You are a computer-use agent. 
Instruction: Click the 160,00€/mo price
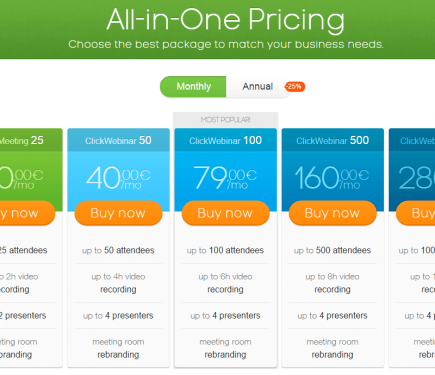(332, 178)
